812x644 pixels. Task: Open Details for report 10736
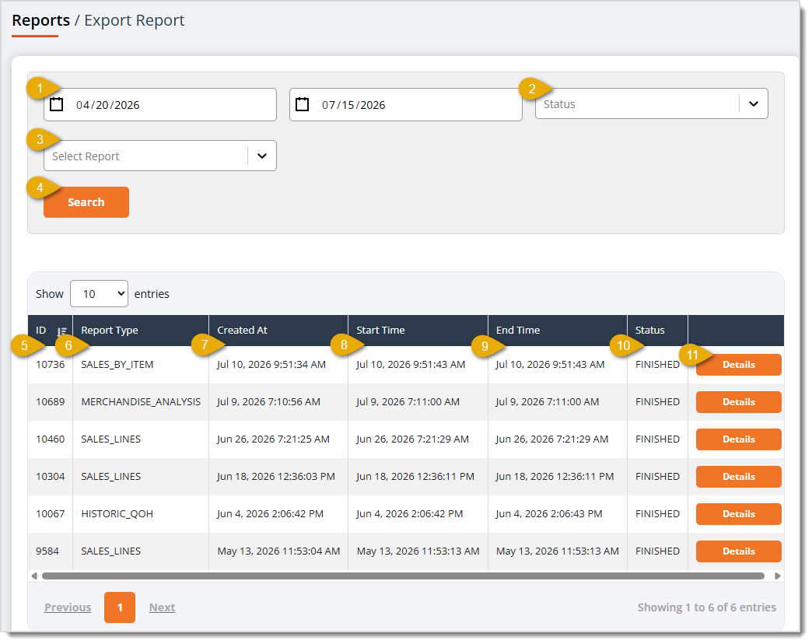[x=738, y=365]
